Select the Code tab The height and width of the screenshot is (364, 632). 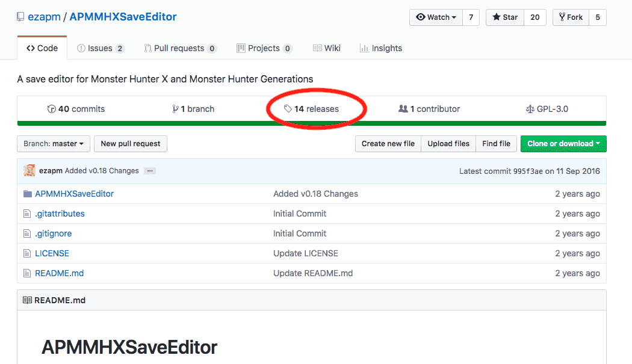[x=42, y=48]
